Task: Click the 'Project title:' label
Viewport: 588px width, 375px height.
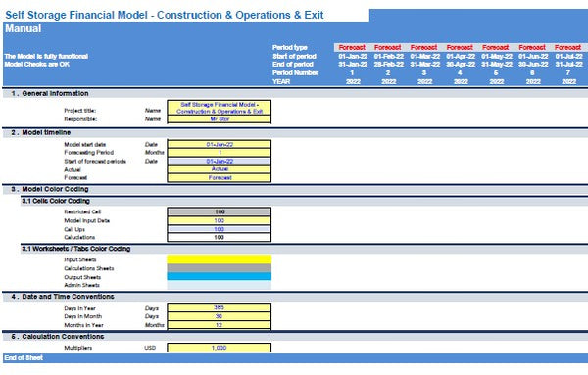Action: point(80,111)
